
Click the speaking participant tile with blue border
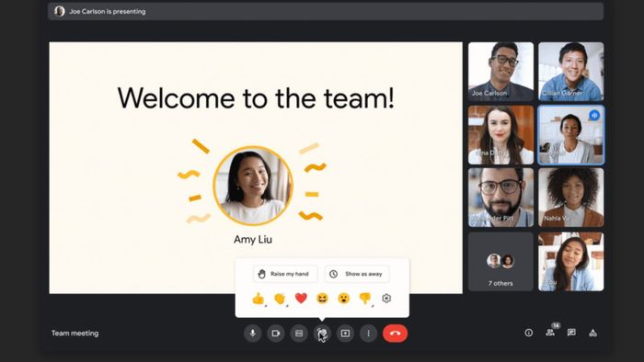571,135
